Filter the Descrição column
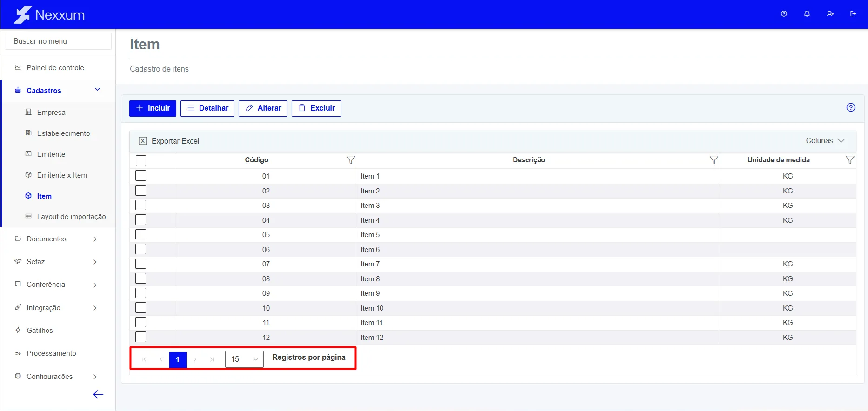The height and width of the screenshot is (411, 868). pyautogui.click(x=714, y=160)
